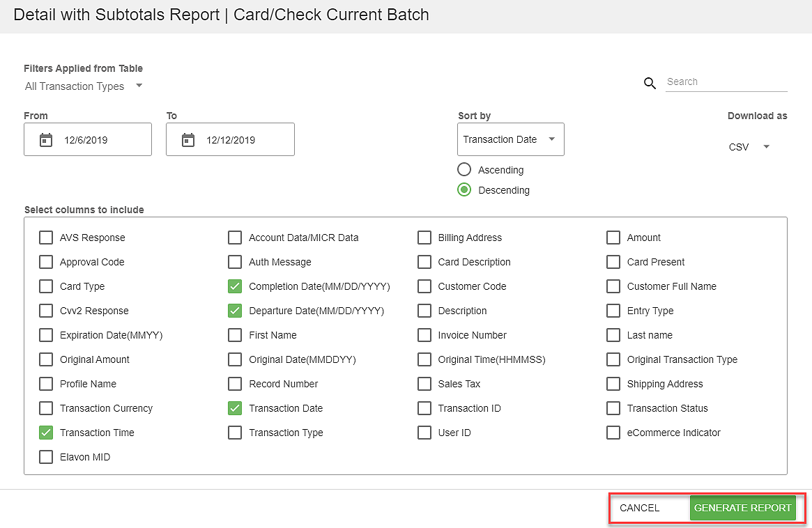Uncheck Completion Date column checkbox
The height and width of the screenshot is (528, 812).
coord(235,286)
